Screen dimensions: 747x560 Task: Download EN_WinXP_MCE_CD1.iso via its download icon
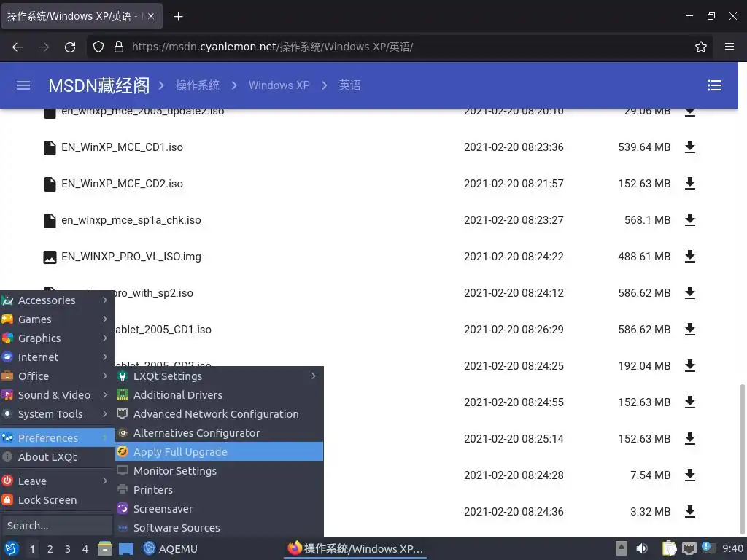click(690, 147)
